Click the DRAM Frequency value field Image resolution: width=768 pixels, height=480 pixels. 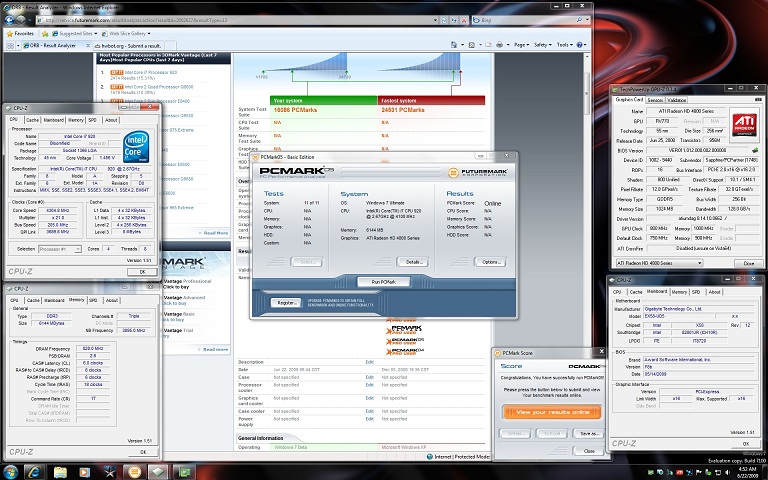[x=93, y=349]
